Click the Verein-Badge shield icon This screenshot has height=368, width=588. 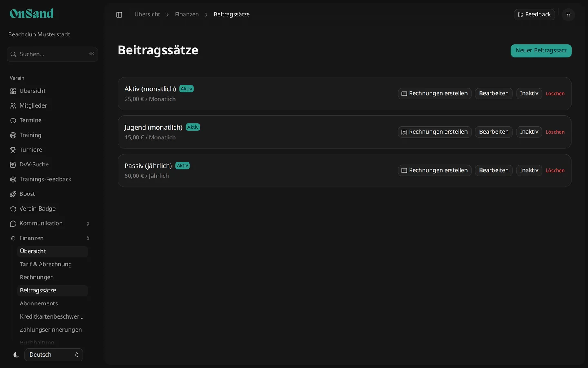coord(13,209)
